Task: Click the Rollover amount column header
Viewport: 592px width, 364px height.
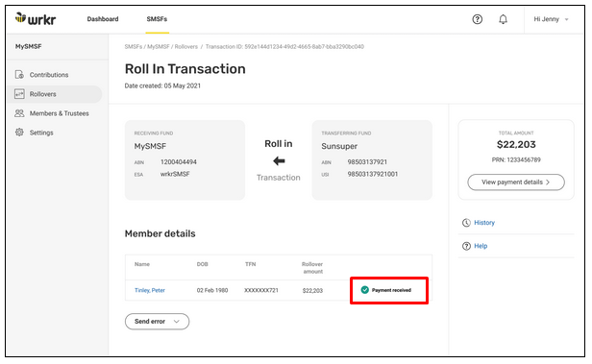Action: 312,268
